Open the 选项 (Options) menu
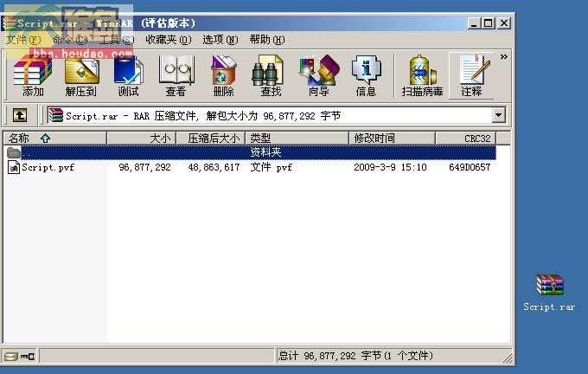The image size is (588, 374). pos(220,40)
